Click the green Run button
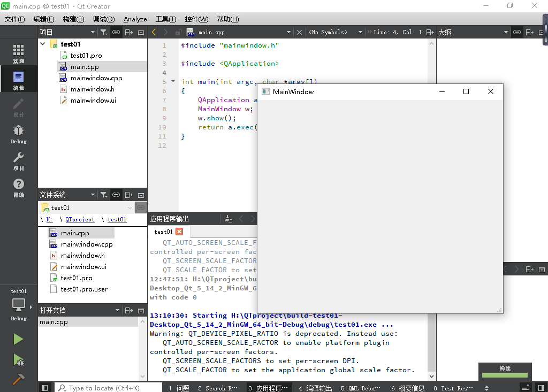This screenshot has width=548, height=392. click(18, 339)
